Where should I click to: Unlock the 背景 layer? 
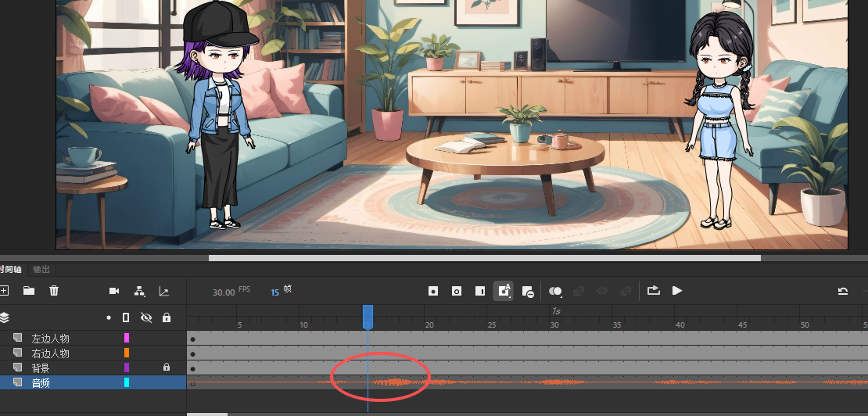pyautogui.click(x=166, y=368)
